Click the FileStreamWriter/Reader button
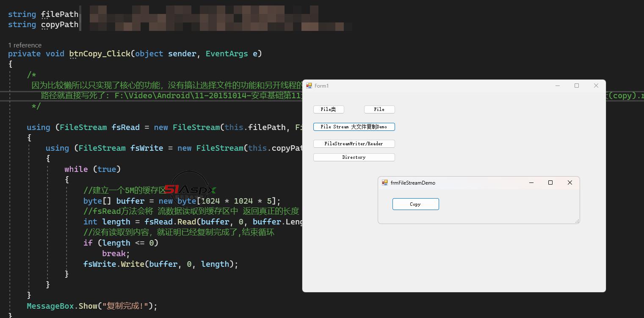The image size is (644, 318). pyautogui.click(x=354, y=144)
